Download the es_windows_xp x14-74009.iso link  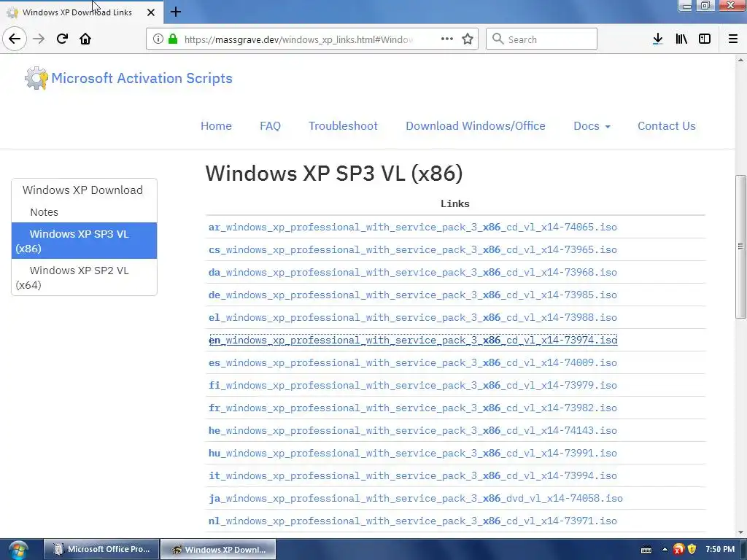(413, 363)
